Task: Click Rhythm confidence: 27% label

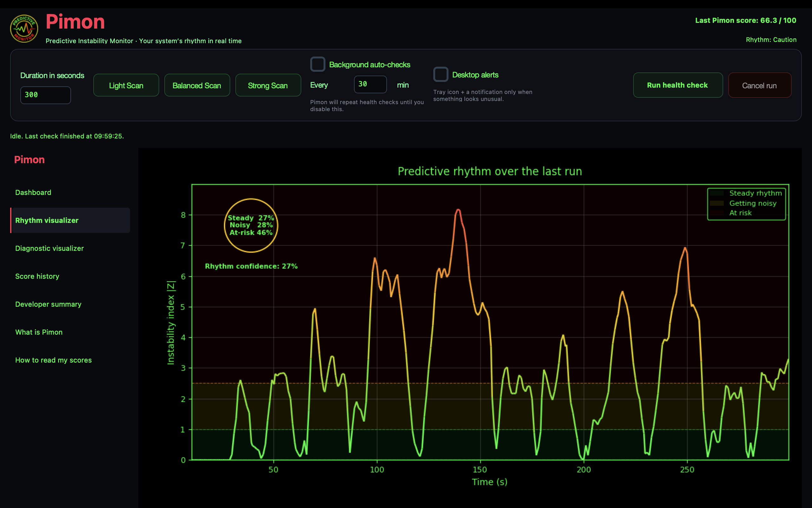Action: tap(251, 266)
